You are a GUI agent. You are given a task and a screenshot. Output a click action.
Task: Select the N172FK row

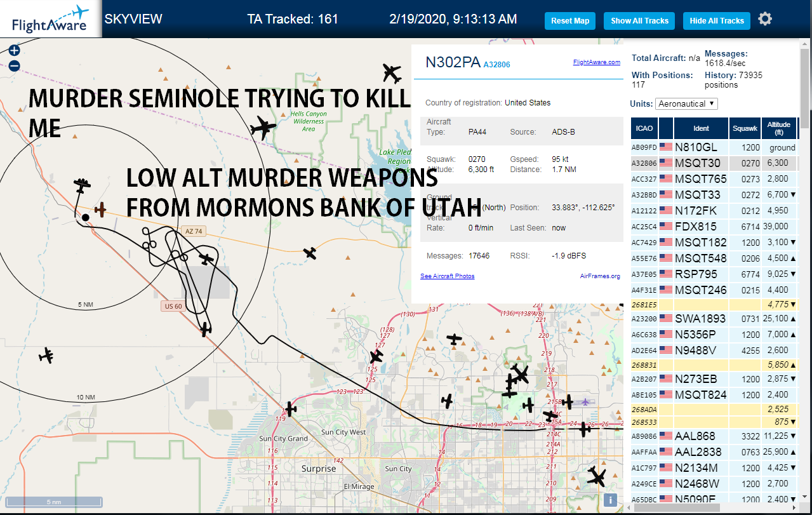[714, 211]
